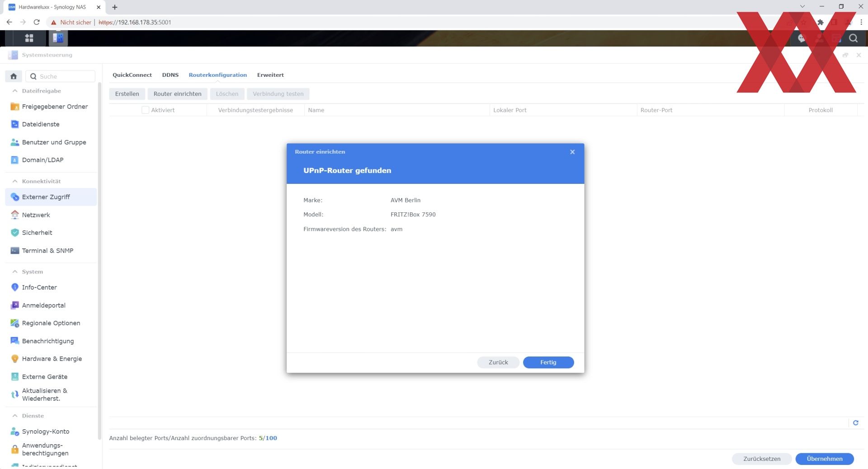This screenshot has width=868, height=469.
Task: Click the Zurück button in the dialog
Action: click(498, 362)
